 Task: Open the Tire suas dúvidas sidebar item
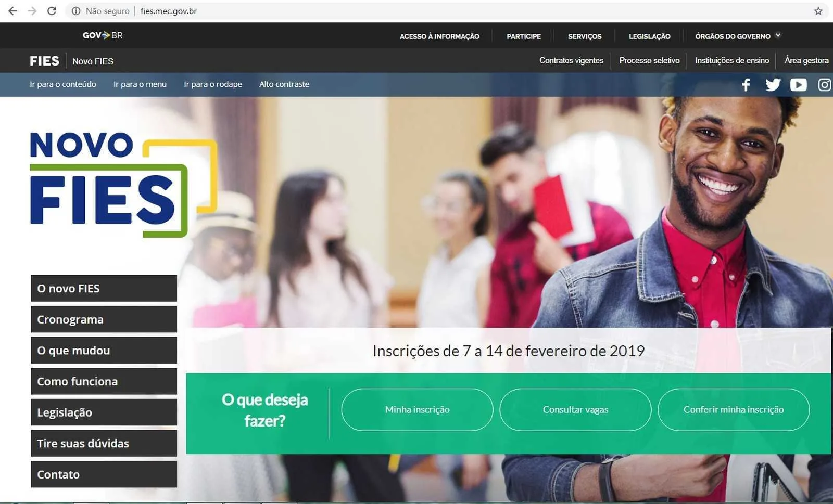click(104, 443)
